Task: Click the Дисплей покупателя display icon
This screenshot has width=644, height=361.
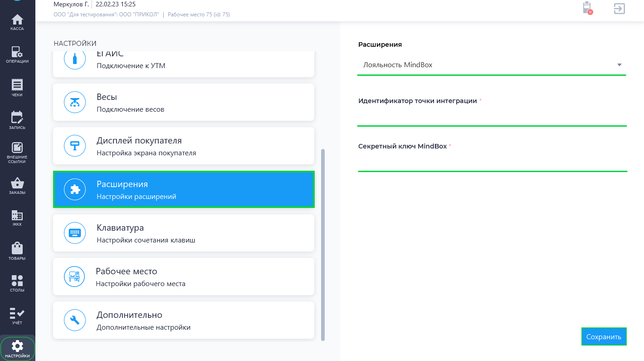Action: pos(75,146)
